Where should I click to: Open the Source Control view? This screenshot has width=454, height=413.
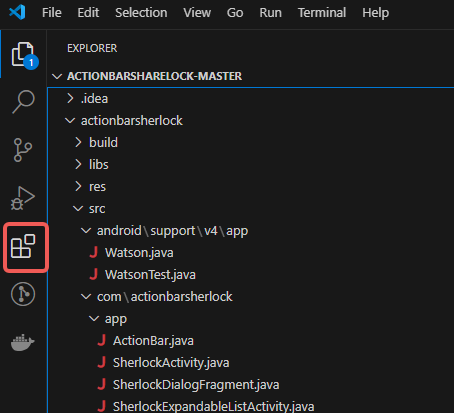click(x=23, y=150)
